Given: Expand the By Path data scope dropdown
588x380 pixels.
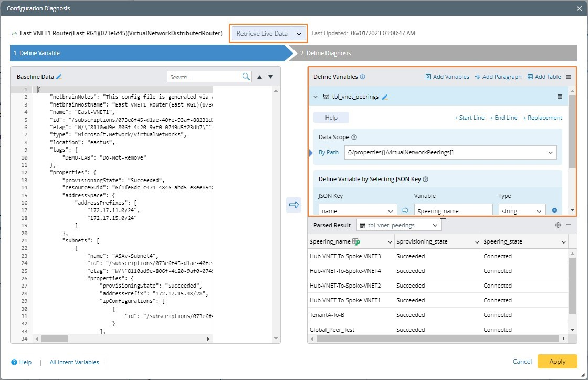Looking at the screenshot, I should coord(550,152).
